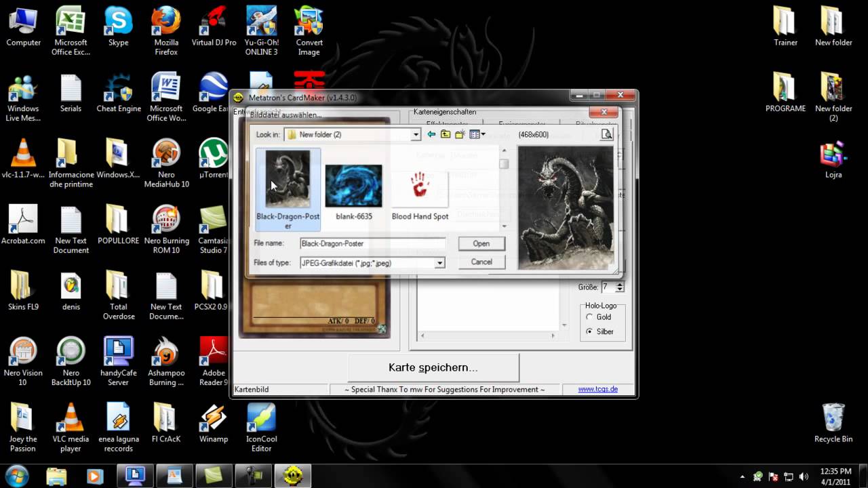
Task: Open Skins FL9 folder on desktop
Action: [x=23, y=291]
